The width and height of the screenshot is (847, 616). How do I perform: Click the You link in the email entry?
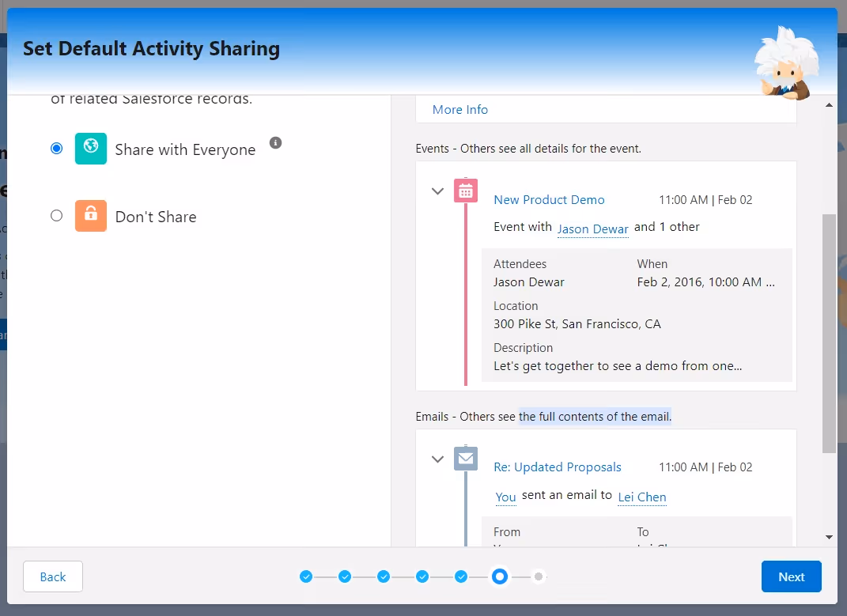505,497
